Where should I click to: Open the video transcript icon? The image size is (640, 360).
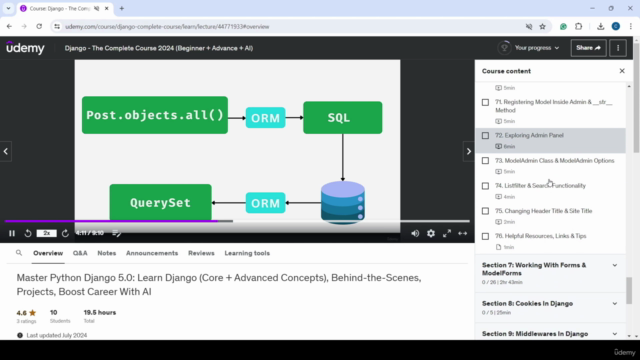[x=116, y=233]
